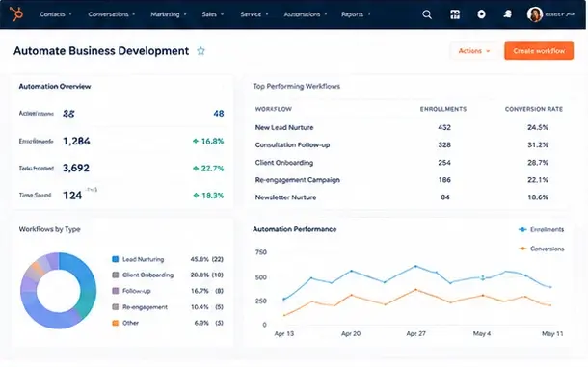Viewport: 588px width, 367px height.
Task: Click the Client Onboarding gray swatch
Action: pos(116,275)
